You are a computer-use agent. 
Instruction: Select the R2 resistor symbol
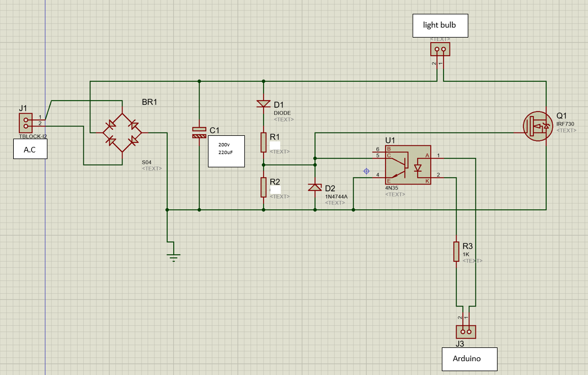264,188
